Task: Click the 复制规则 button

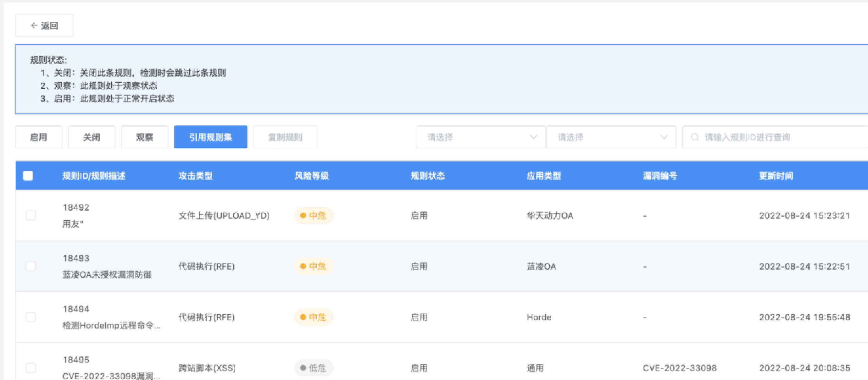Action: click(x=285, y=137)
